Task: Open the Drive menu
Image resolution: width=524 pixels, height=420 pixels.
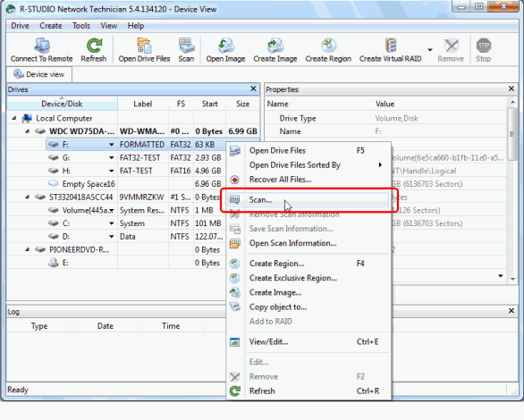Action: pyautogui.click(x=20, y=26)
